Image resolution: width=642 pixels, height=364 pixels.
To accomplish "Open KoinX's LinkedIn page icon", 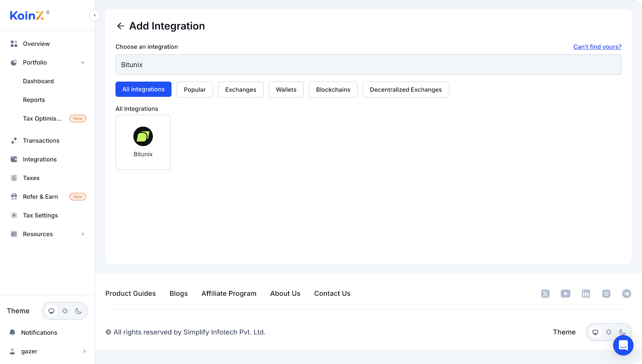I will pos(586,293).
